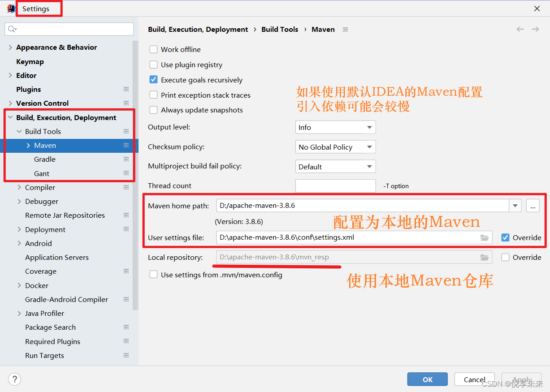
Task: Click project-level icon on Package Search row
Action: 126,327
